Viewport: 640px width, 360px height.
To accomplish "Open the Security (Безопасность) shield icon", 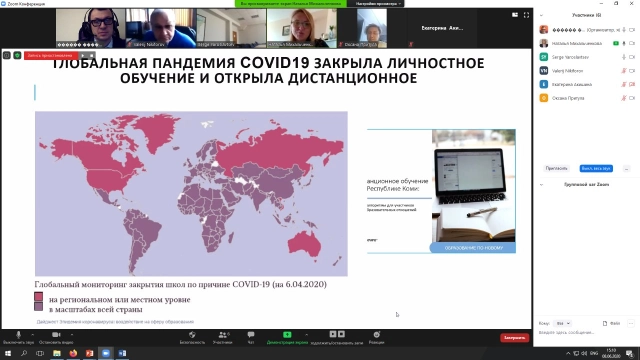I will click(192, 335).
